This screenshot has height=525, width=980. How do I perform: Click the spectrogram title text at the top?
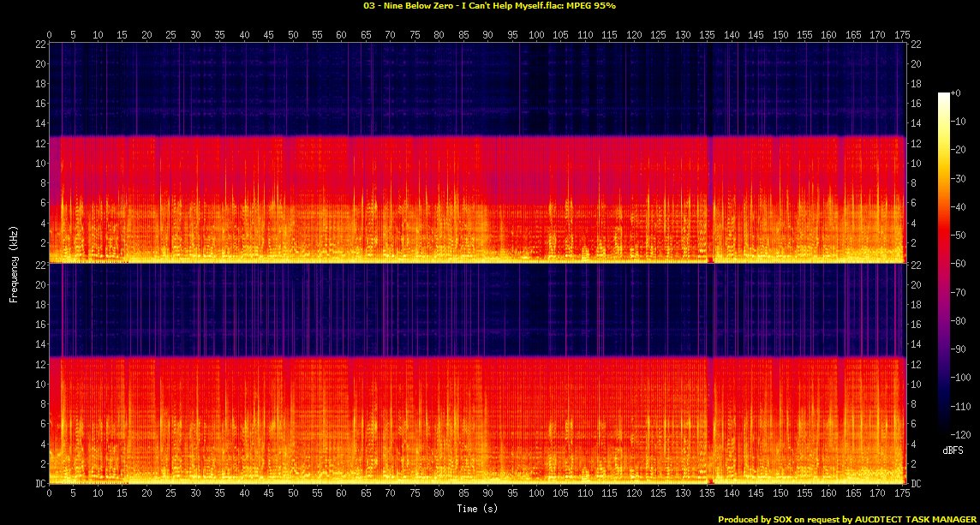coord(489,5)
